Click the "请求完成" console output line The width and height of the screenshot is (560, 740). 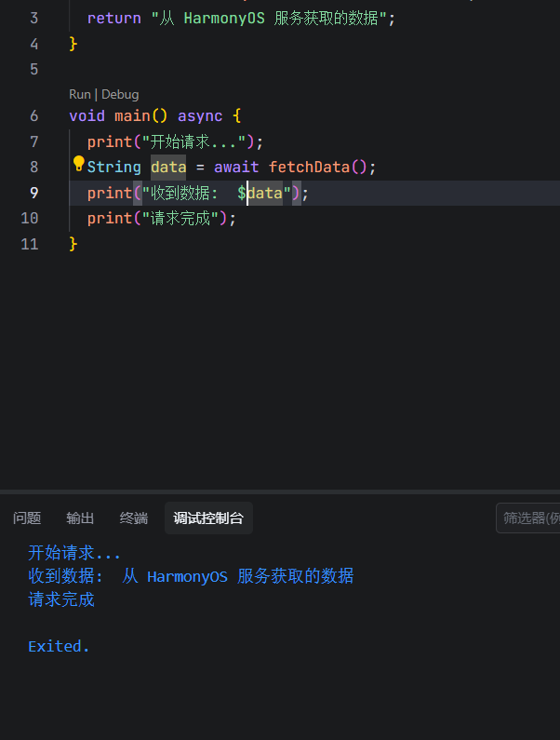click(61, 599)
